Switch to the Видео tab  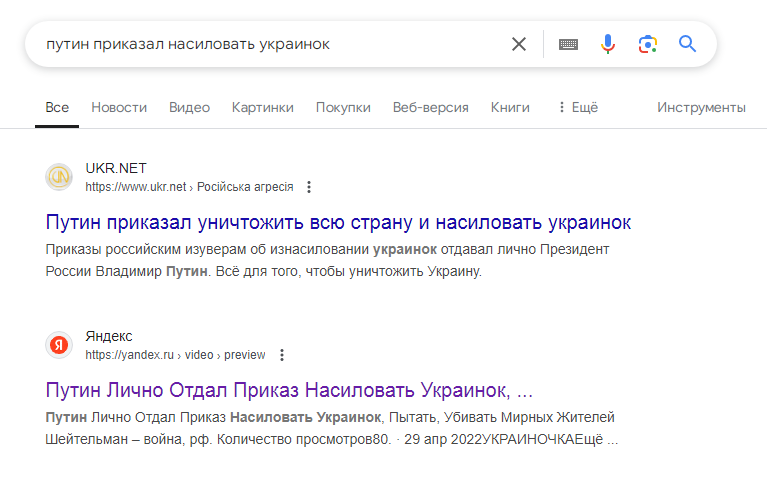coord(189,108)
